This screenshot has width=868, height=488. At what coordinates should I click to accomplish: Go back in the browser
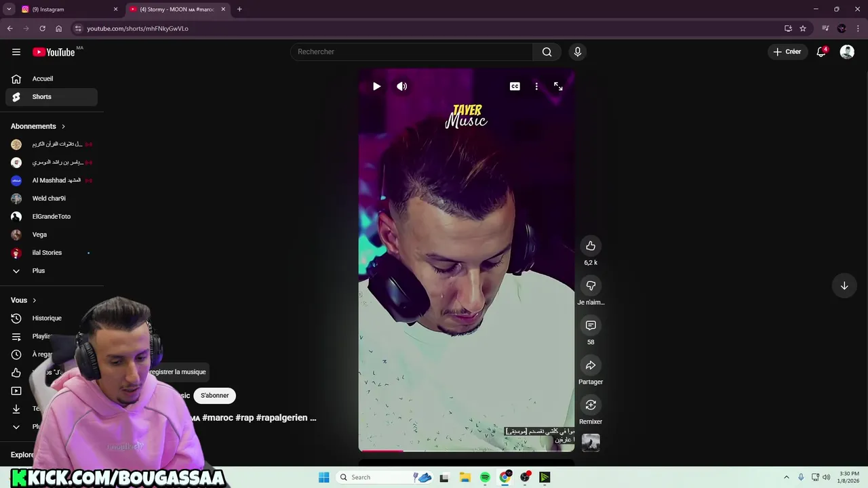pyautogui.click(x=9, y=28)
